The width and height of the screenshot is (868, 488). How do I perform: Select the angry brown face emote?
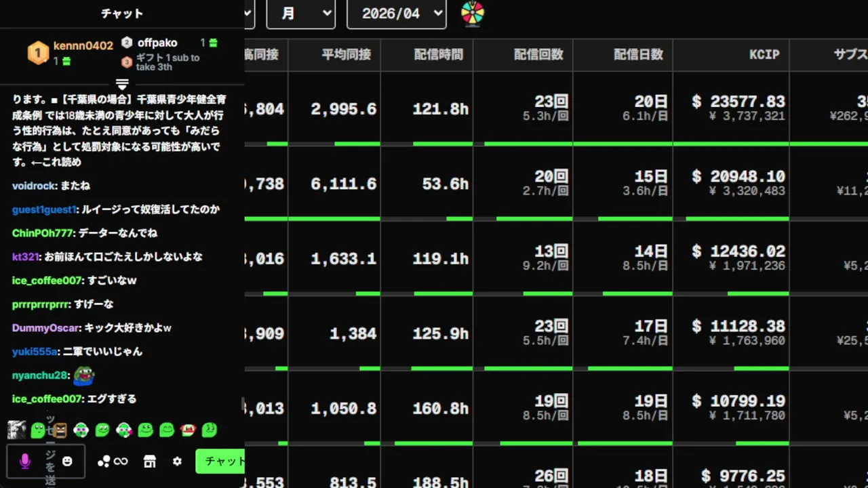click(60, 430)
